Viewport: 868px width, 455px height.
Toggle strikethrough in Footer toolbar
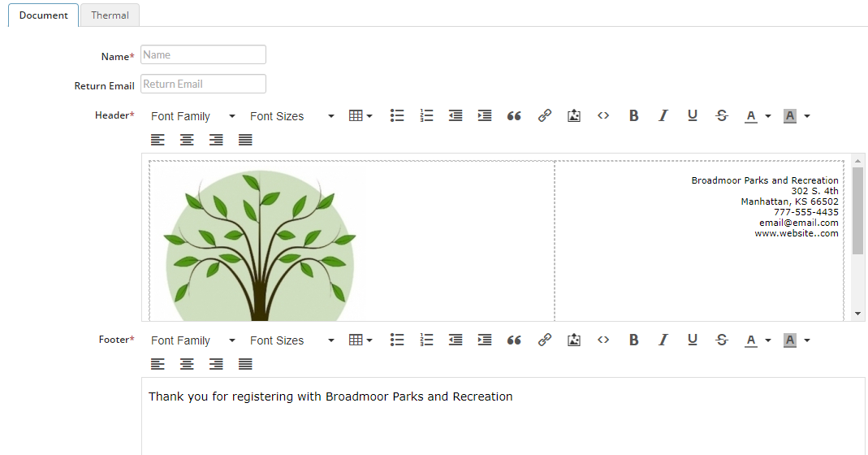coord(722,340)
